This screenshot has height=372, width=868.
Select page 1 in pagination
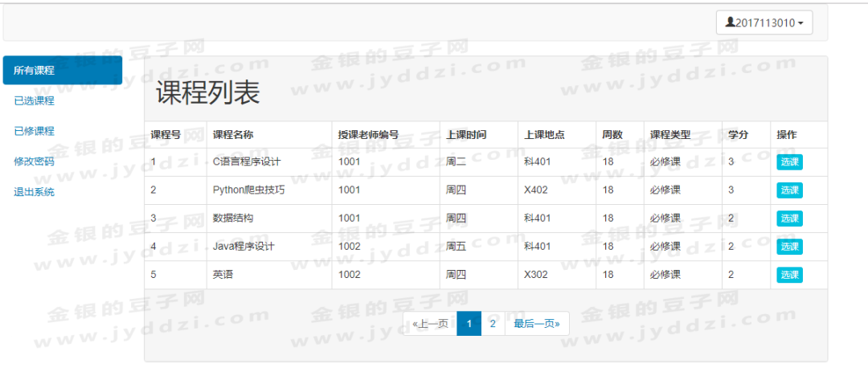click(469, 324)
